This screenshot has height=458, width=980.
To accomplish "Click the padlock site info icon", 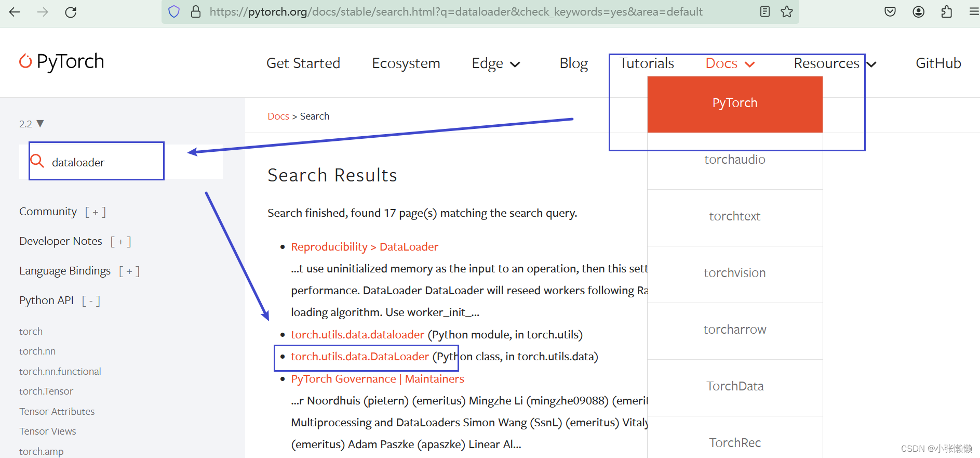I will [x=196, y=11].
